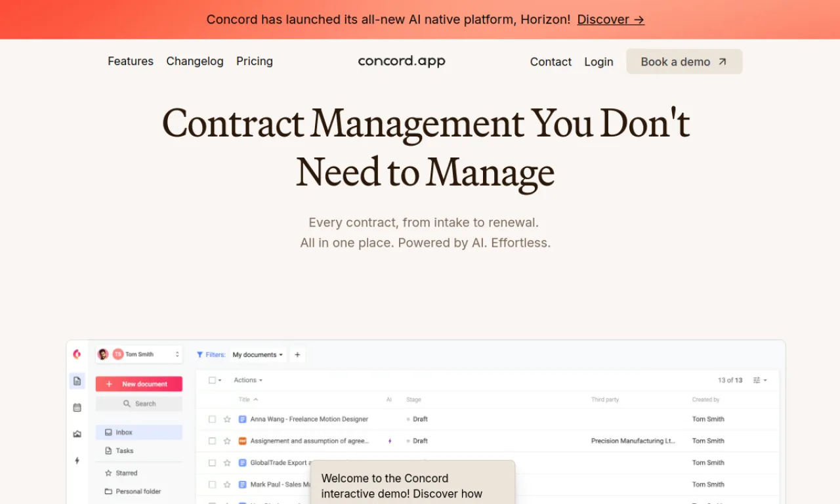The image size is (840, 504).
Task: Click the blue doc icon for GlobalTrade Export
Action: (242, 463)
